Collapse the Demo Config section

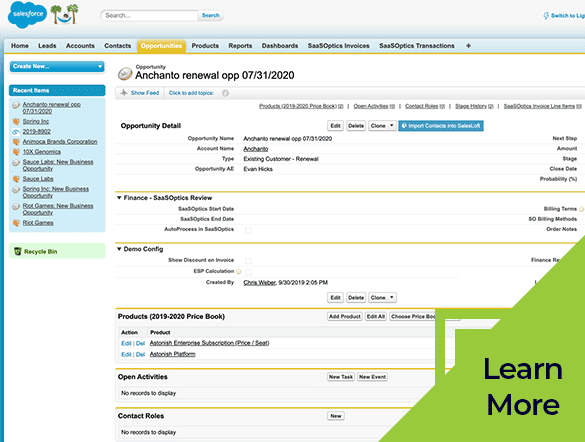point(119,249)
